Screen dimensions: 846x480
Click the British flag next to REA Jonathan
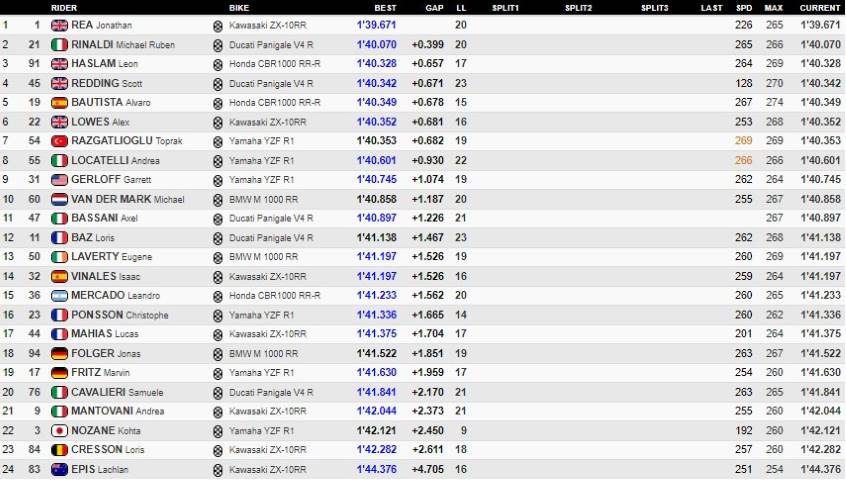coord(59,25)
